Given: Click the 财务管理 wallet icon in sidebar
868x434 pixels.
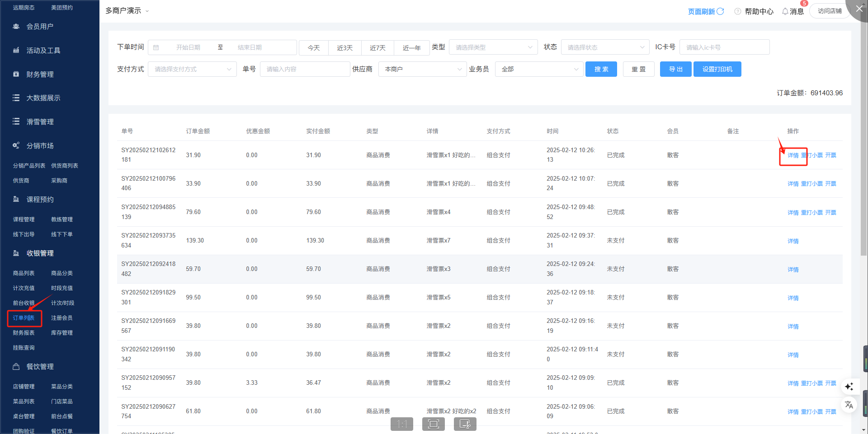Looking at the screenshot, I should [x=16, y=74].
